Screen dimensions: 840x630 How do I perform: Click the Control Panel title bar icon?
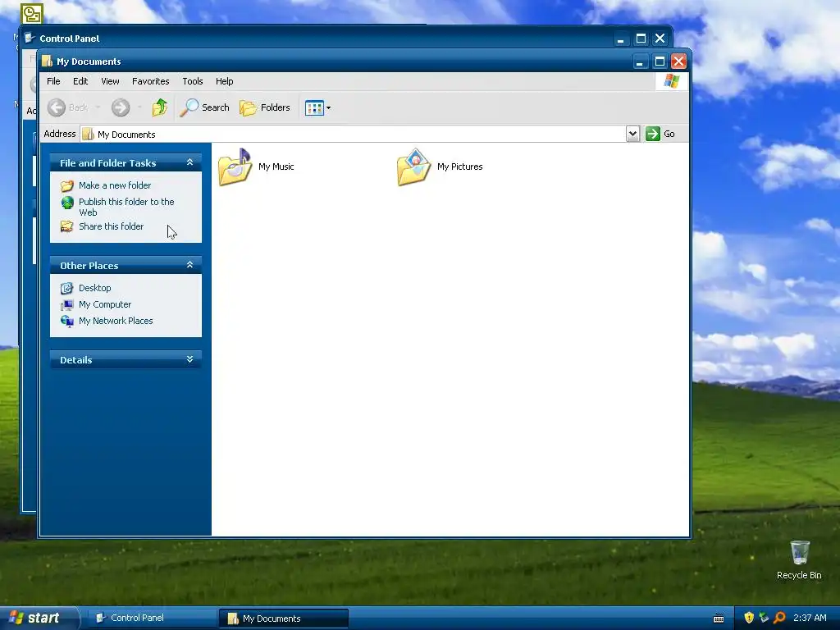point(30,38)
